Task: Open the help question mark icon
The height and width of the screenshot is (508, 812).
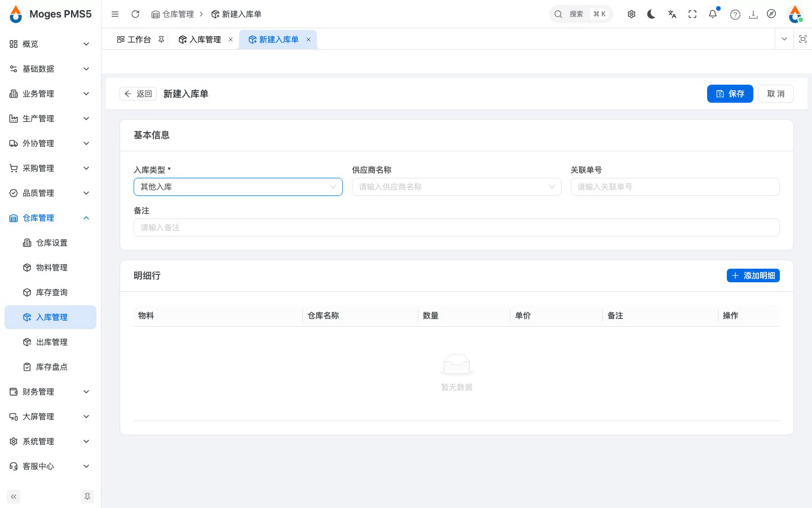Action: (x=735, y=15)
